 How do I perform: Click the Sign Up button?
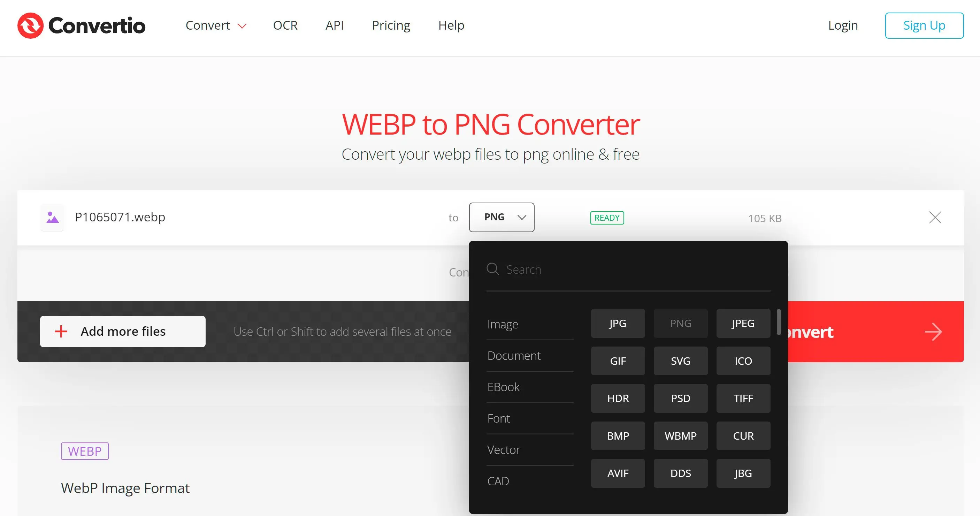point(924,25)
